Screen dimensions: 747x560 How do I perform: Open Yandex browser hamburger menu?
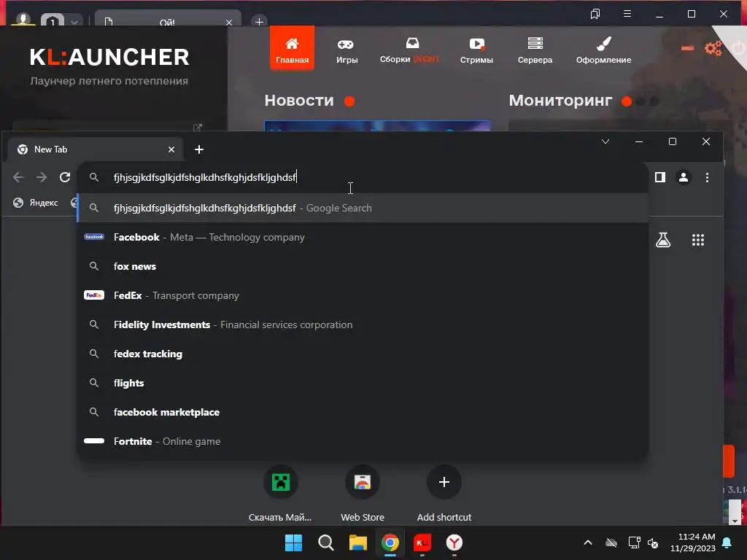click(627, 14)
